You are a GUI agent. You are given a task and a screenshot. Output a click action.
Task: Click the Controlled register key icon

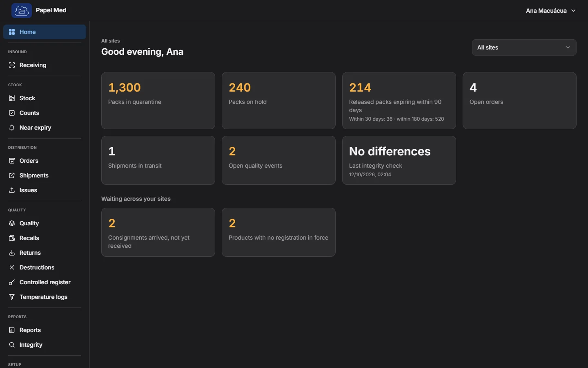click(x=12, y=282)
